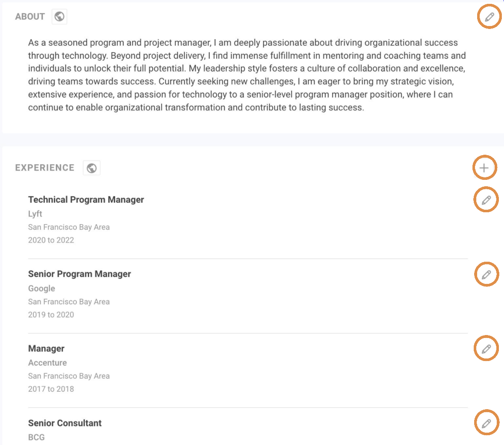Edit the Technical Program Manager entry

pyautogui.click(x=486, y=200)
